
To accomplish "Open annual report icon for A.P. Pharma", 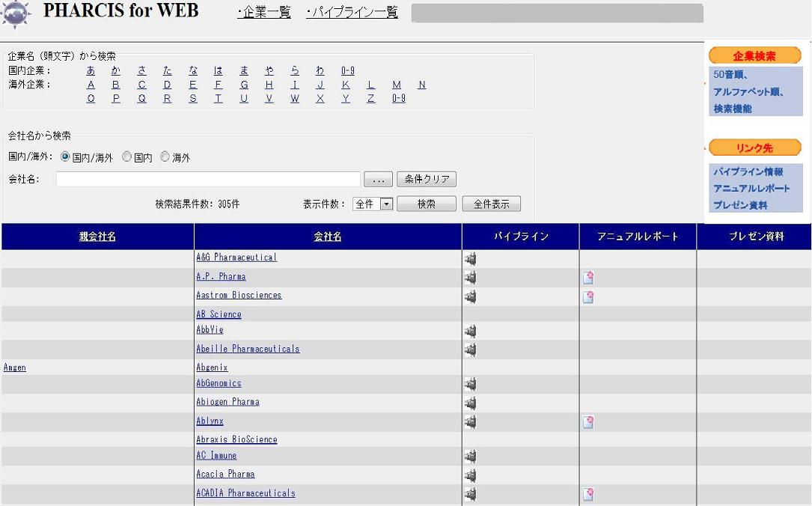I will click(x=587, y=278).
